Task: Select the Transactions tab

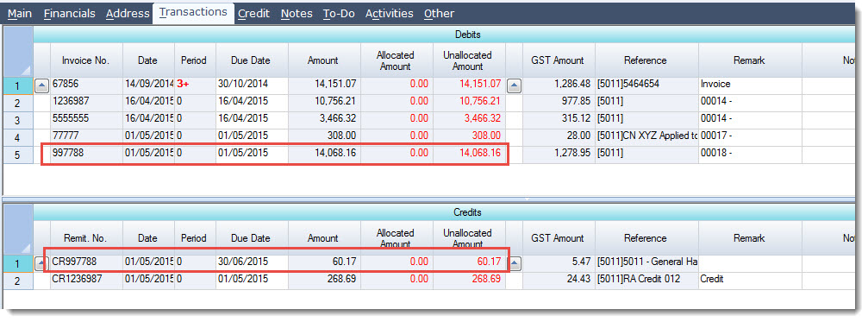Action: [x=193, y=12]
